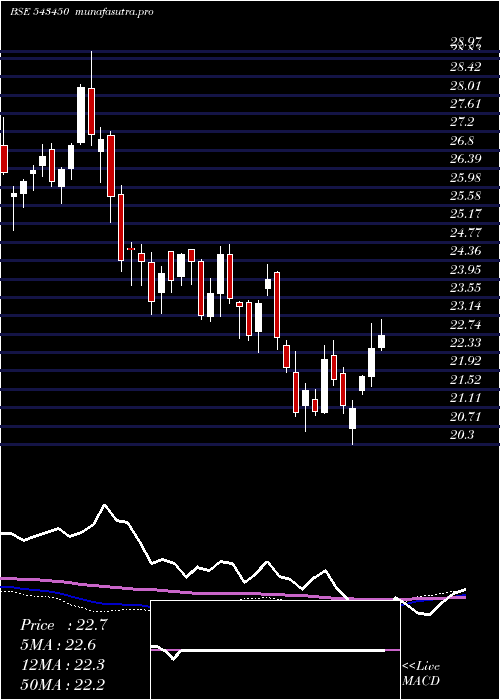Click the 25.98 price axis label
The width and height of the screenshot is (500, 700).
(x=466, y=178)
